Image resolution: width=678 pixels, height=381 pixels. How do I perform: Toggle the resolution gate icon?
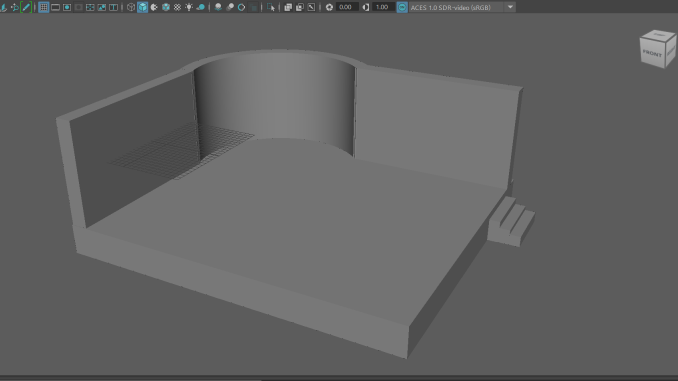point(67,7)
